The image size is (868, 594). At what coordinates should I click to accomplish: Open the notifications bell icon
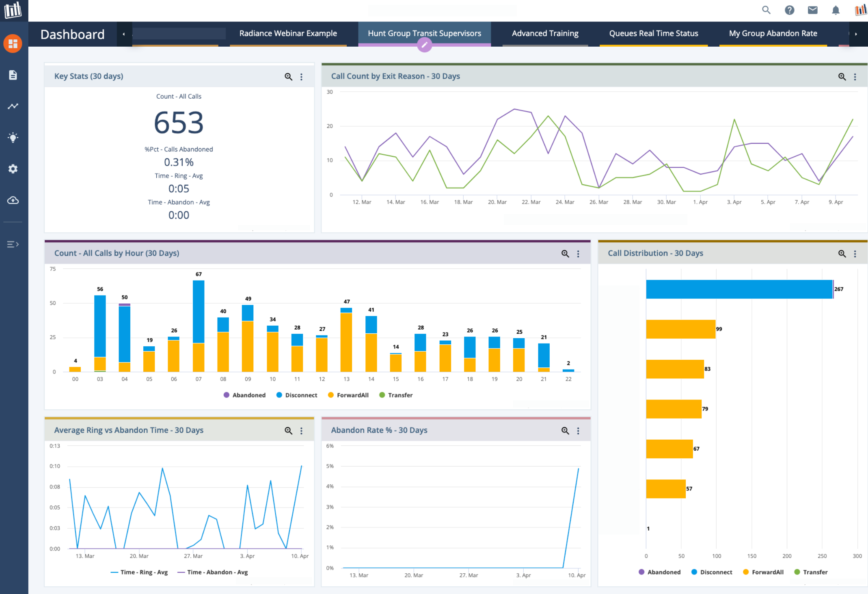[x=836, y=10]
